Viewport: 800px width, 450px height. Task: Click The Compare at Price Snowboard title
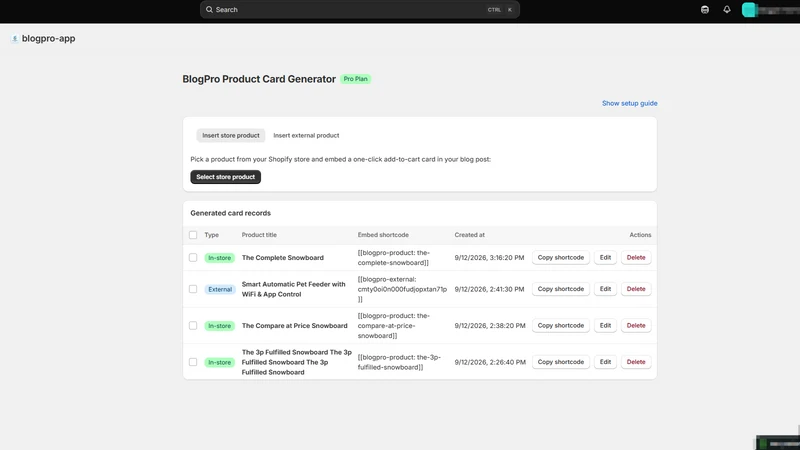click(294, 326)
